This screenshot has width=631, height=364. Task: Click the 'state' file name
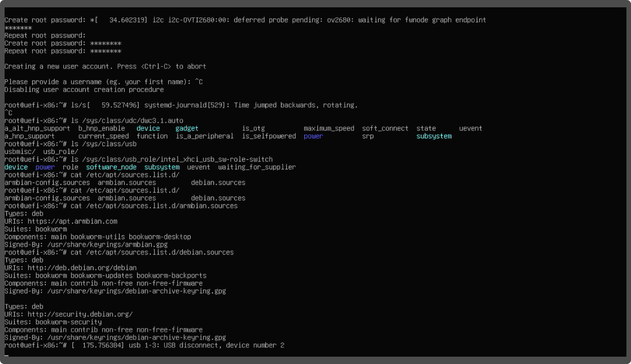[x=426, y=129]
